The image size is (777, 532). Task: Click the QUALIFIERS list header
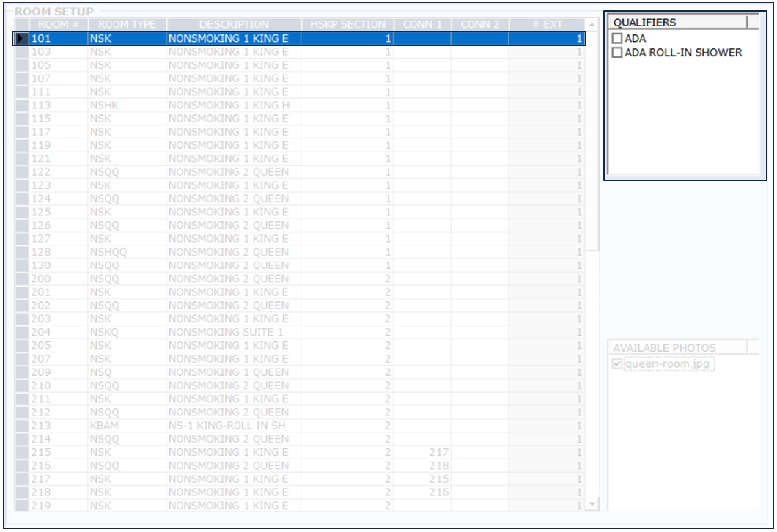point(677,23)
